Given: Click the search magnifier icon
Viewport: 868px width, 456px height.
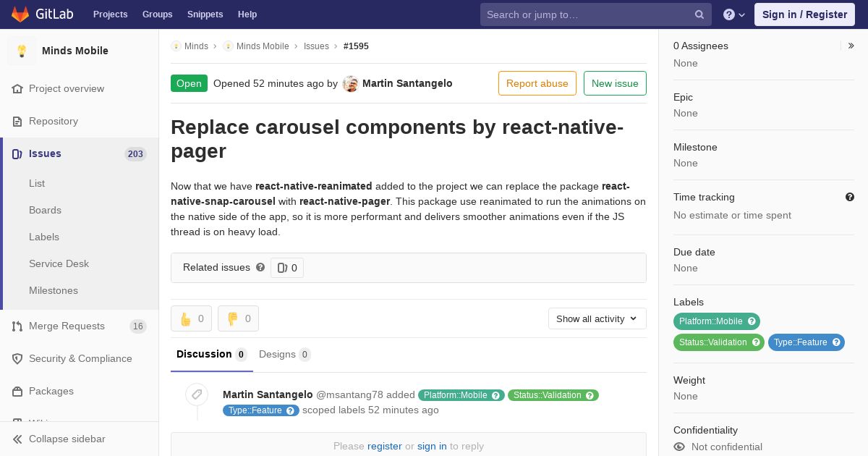Looking at the screenshot, I should coord(699,14).
